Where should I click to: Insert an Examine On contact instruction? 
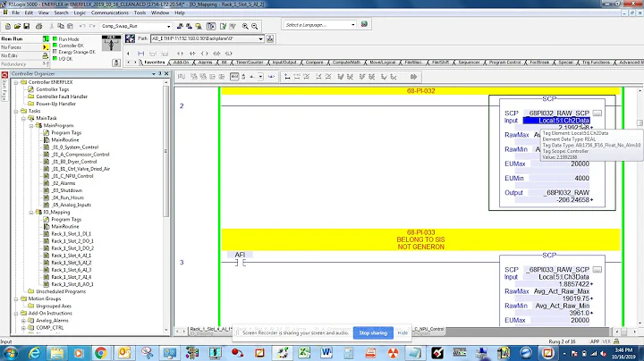click(181, 54)
